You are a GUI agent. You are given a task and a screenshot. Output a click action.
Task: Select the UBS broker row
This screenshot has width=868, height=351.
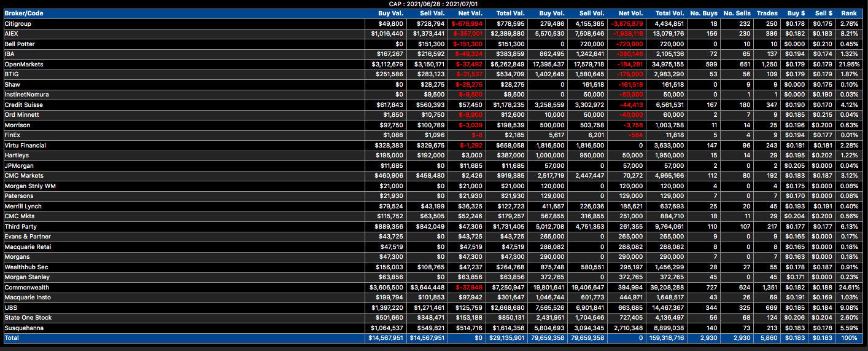pyautogui.click(x=434, y=307)
